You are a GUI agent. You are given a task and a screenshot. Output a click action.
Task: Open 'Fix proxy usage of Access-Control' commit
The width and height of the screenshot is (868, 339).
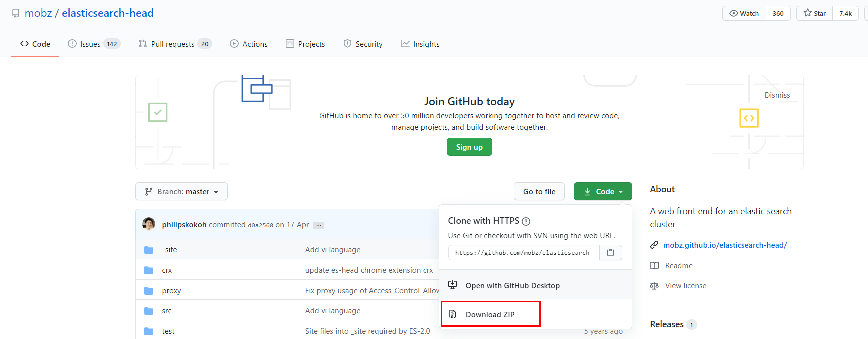coord(372,291)
